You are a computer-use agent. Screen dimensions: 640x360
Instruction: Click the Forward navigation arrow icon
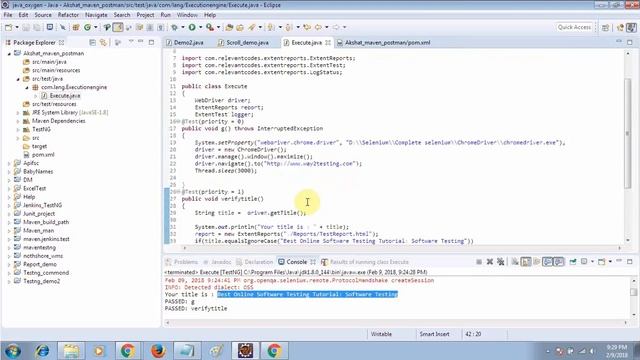click(336, 27)
